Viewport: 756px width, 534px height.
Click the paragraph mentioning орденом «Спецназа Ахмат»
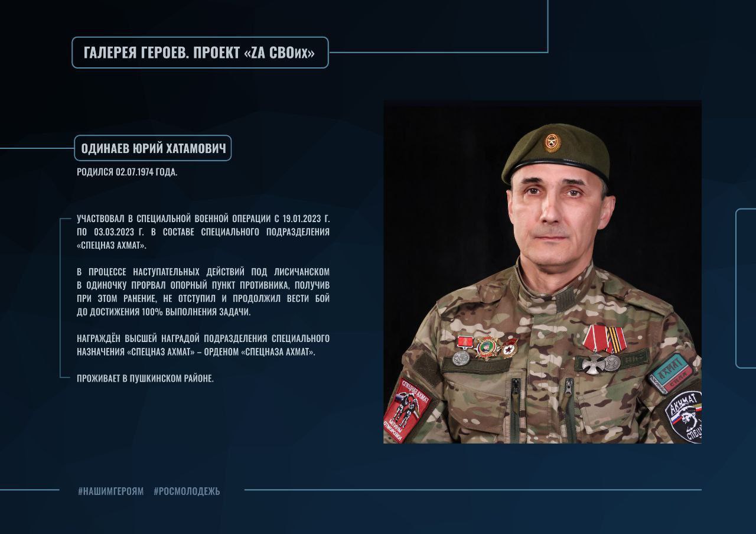[203, 345]
